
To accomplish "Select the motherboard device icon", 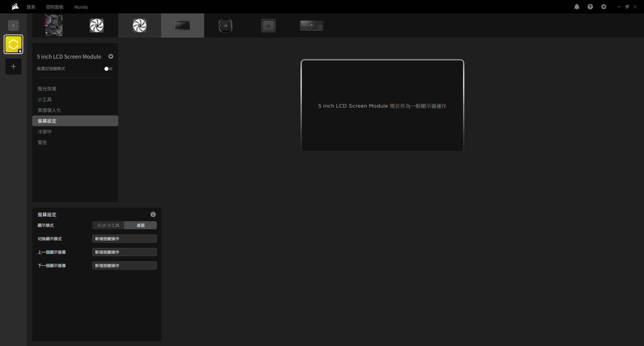I will coord(54,26).
